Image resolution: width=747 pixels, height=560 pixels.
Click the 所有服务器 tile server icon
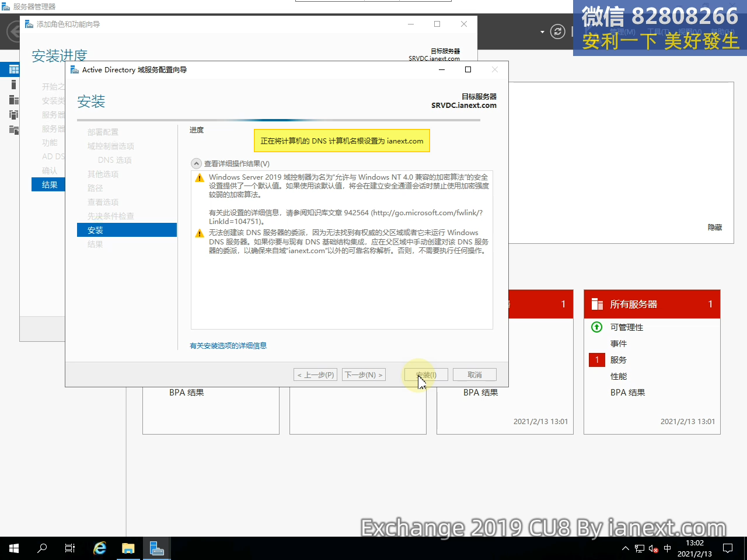pos(597,304)
